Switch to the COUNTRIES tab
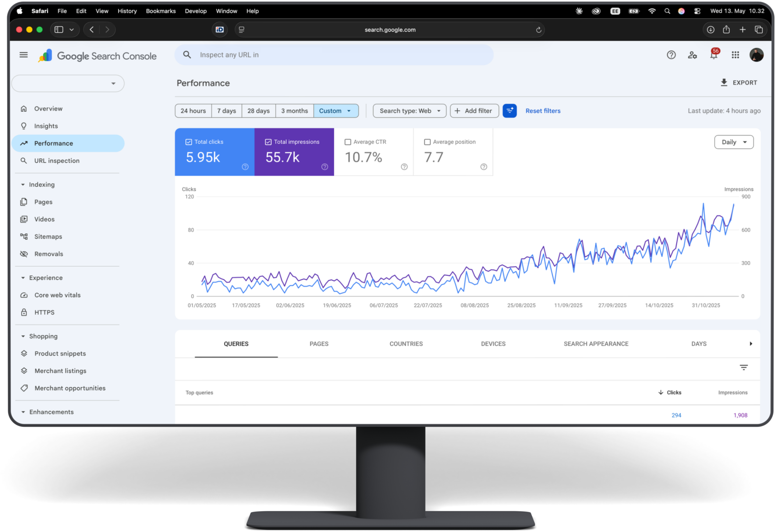 tap(406, 344)
